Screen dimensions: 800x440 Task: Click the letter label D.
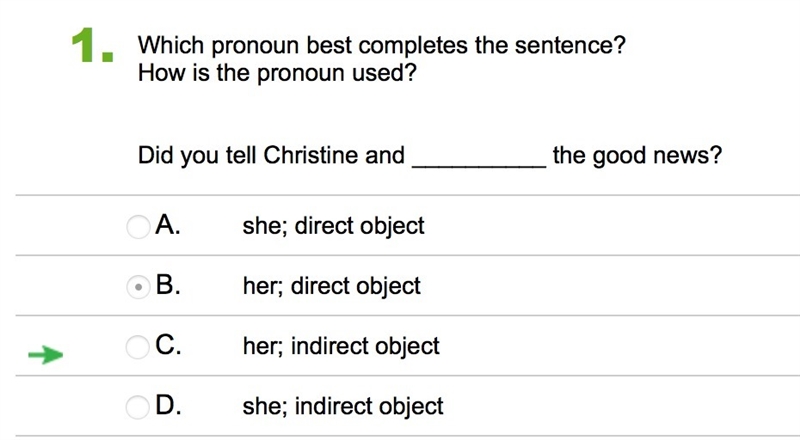[168, 405]
